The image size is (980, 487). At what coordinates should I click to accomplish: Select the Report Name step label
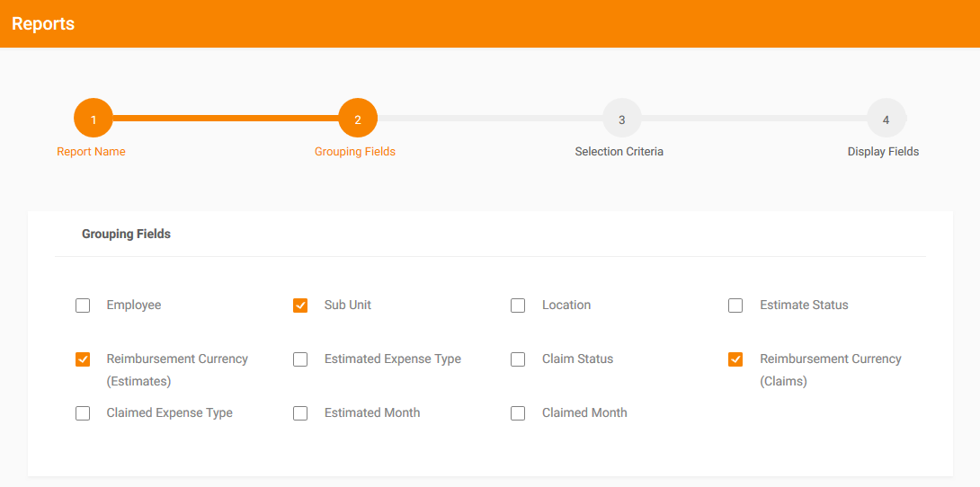91,152
